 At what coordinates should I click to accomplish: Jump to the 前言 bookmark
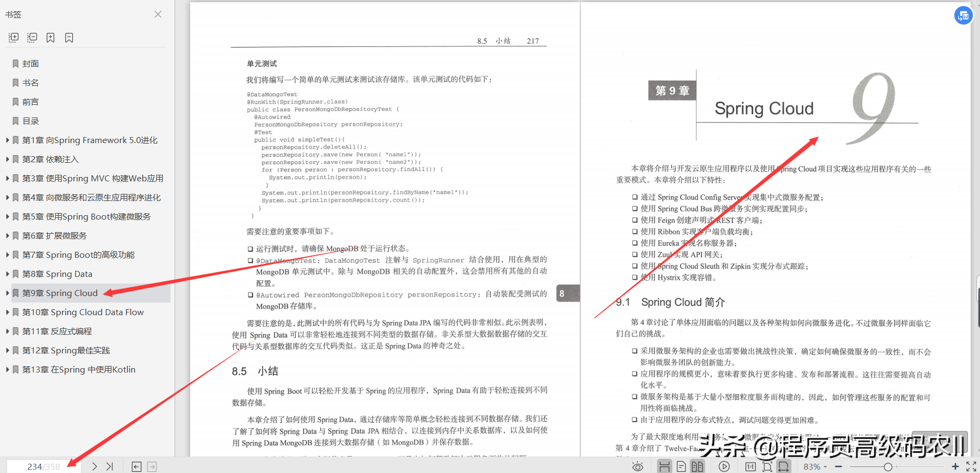pyautogui.click(x=31, y=102)
